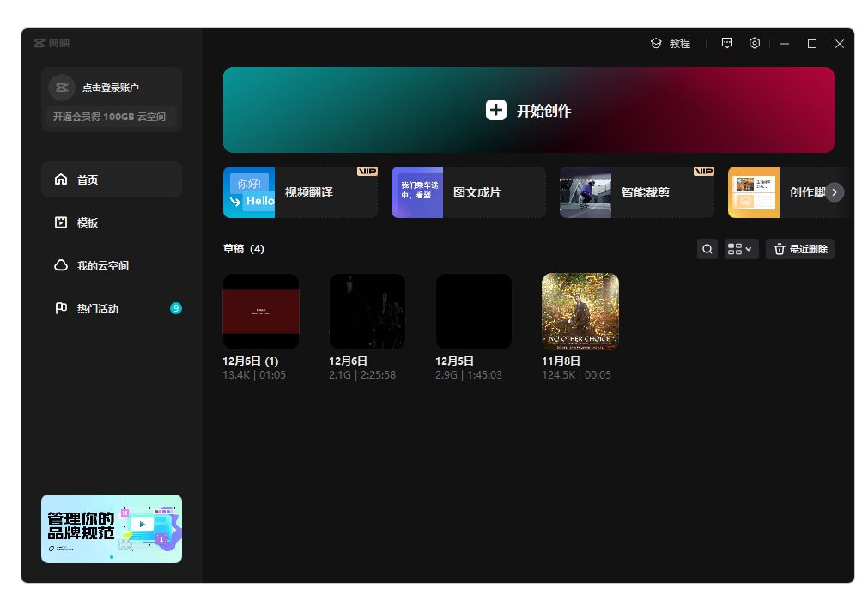
Task: Click the brand guidelines promo banner
Action: point(112,528)
